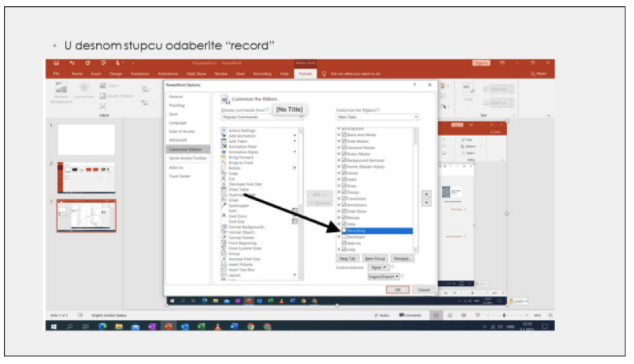The image size is (634, 364).
Task: Click the Remove Background icon
Action: [x=63, y=88]
